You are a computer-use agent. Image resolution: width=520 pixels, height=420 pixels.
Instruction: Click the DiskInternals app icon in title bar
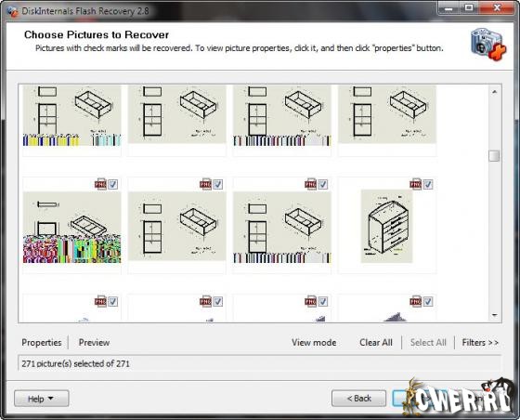13,11
